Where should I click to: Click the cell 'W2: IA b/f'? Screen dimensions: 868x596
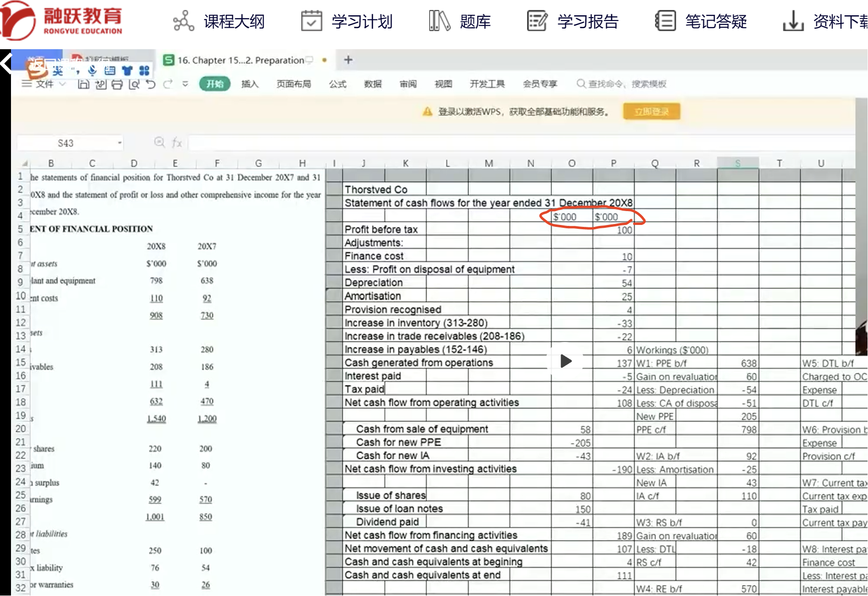pyautogui.click(x=658, y=456)
